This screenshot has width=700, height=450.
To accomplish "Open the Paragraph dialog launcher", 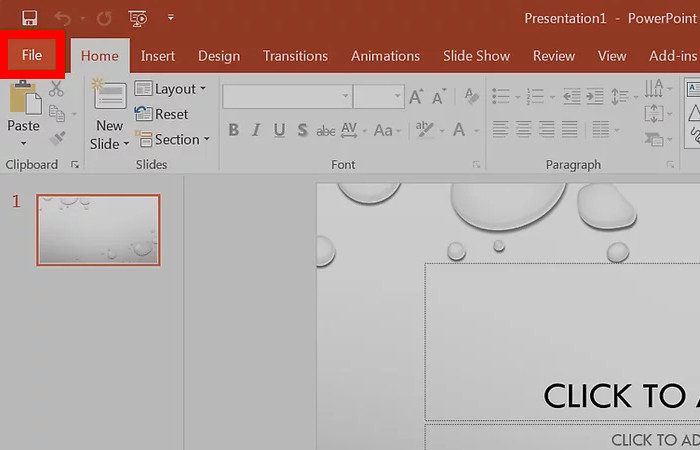I will pos(670,165).
